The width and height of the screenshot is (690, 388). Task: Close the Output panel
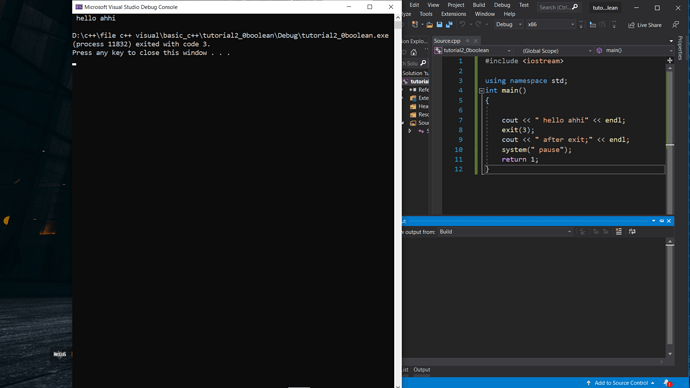point(669,221)
